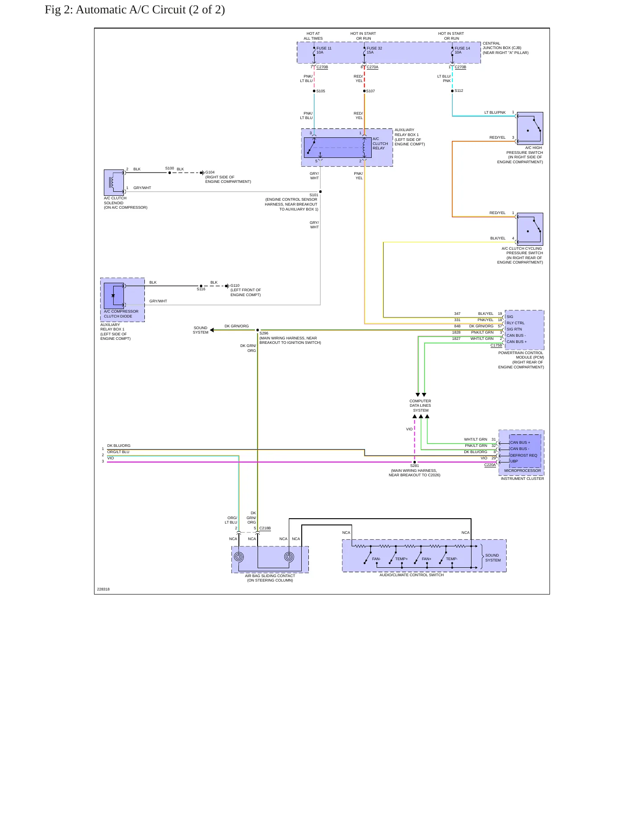644x834 pixels.
Task: Select the A/C high pressure switch symbol
Action: [x=530, y=128]
